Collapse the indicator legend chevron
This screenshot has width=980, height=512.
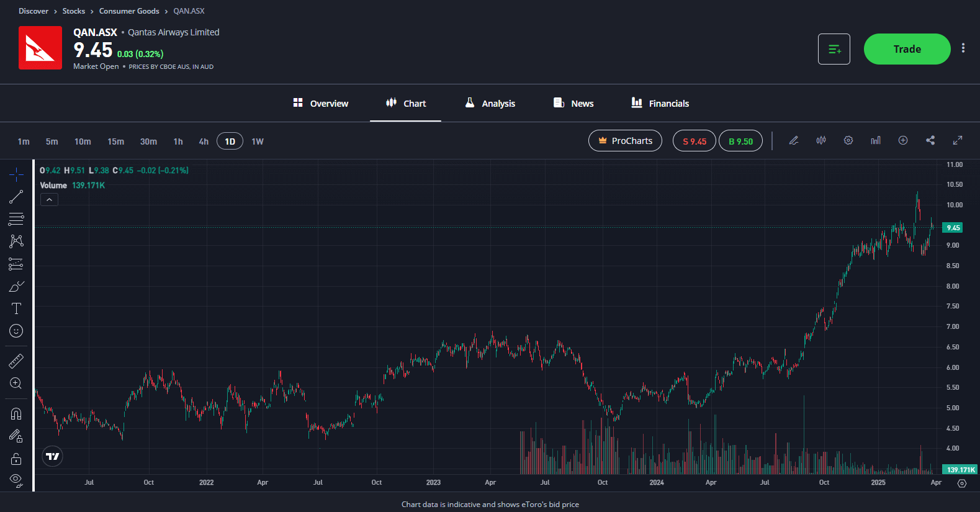49,200
